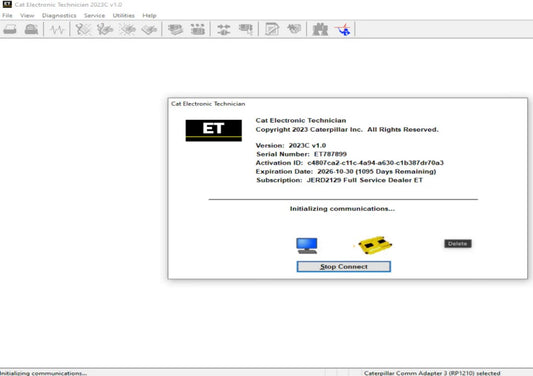Open the ECM Summary toolbar icon
This screenshot has width=533, height=376.
(x=175, y=29)
